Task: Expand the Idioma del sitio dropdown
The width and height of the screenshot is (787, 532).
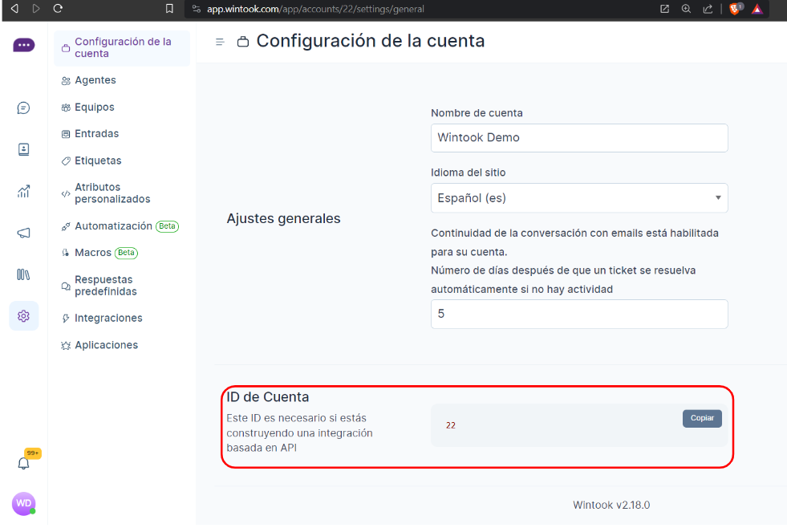Action: point(578,198)
